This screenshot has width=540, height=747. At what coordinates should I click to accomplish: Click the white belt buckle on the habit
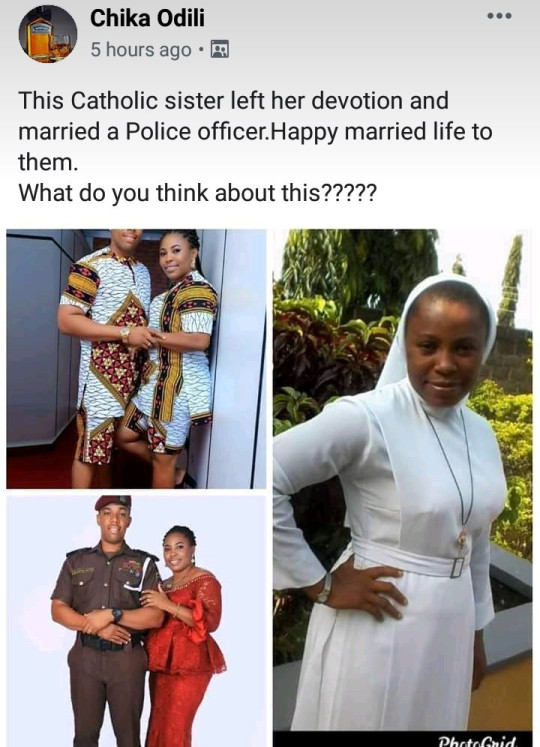pos(457,567)
